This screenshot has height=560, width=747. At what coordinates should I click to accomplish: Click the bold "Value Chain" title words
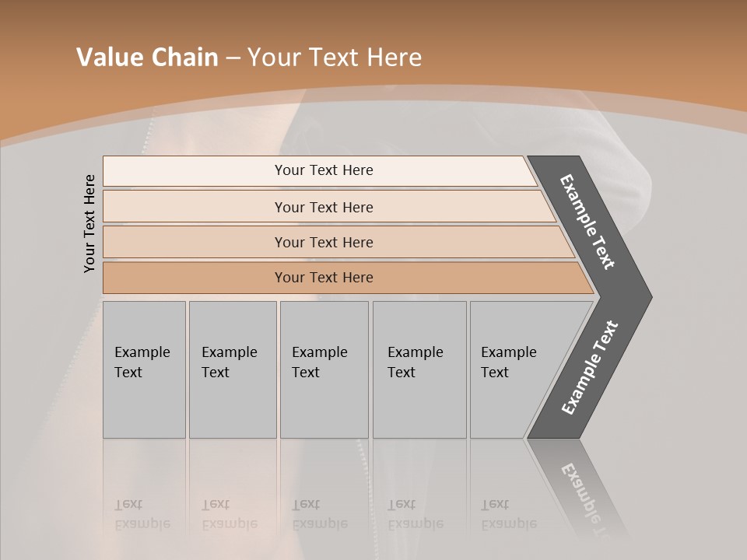point(147,58)
